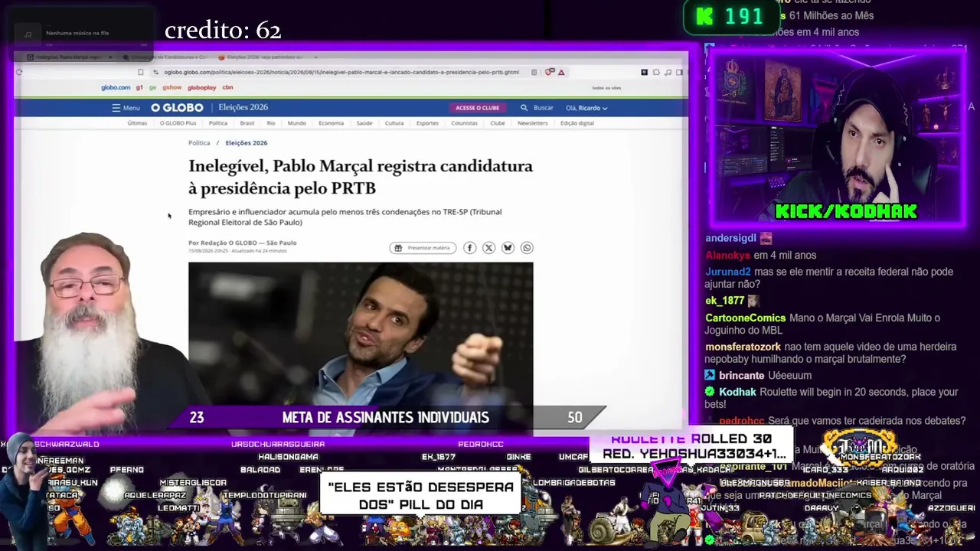Open the ge link in top bar
Screen dimensions: 980x551
[153, 88]
